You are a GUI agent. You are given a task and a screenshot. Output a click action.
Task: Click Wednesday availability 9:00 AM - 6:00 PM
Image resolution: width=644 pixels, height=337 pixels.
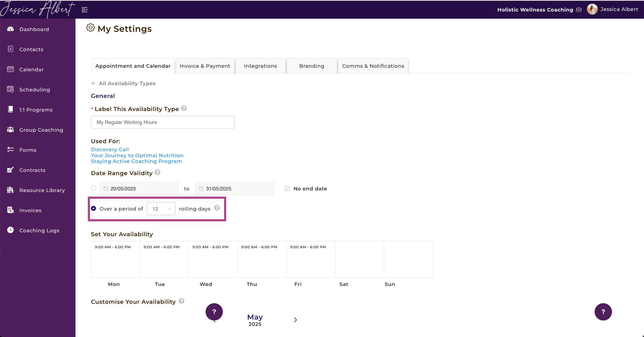point(210,247)
